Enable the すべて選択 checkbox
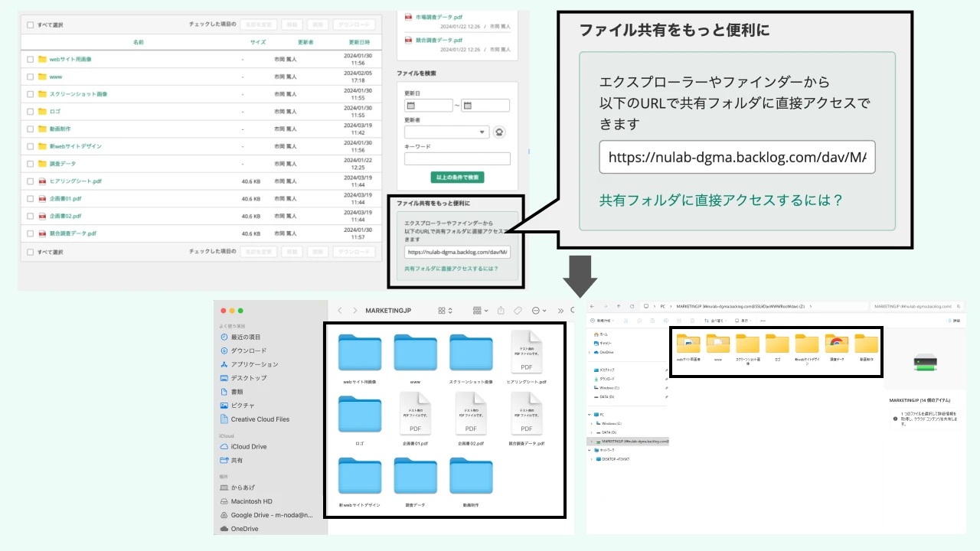980x551 pixels. coord(29,24)
